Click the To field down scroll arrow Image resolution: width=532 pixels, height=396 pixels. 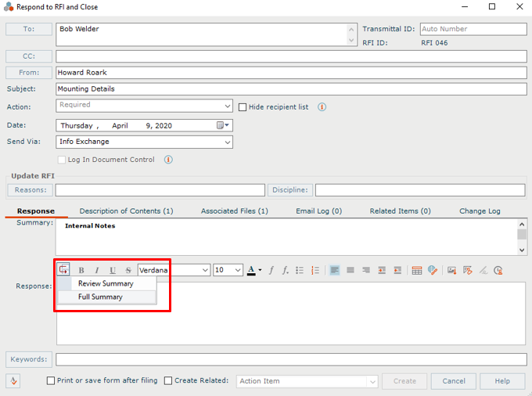coord(351,40)
